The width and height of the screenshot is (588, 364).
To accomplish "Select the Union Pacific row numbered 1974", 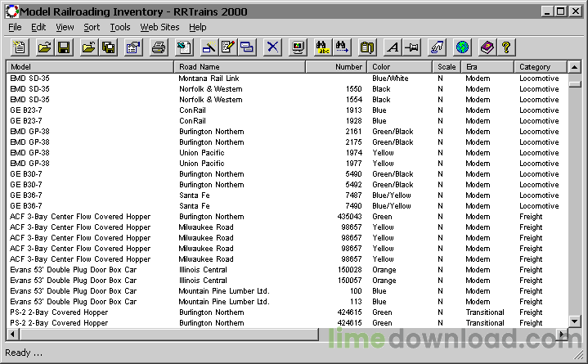I will pyautogui.click(x=287, y=153).
